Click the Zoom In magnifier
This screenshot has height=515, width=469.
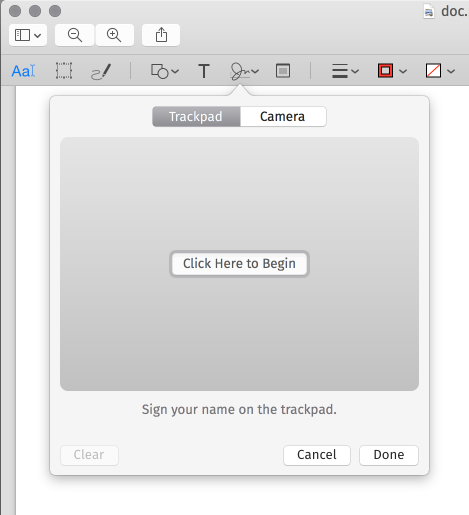114,35
